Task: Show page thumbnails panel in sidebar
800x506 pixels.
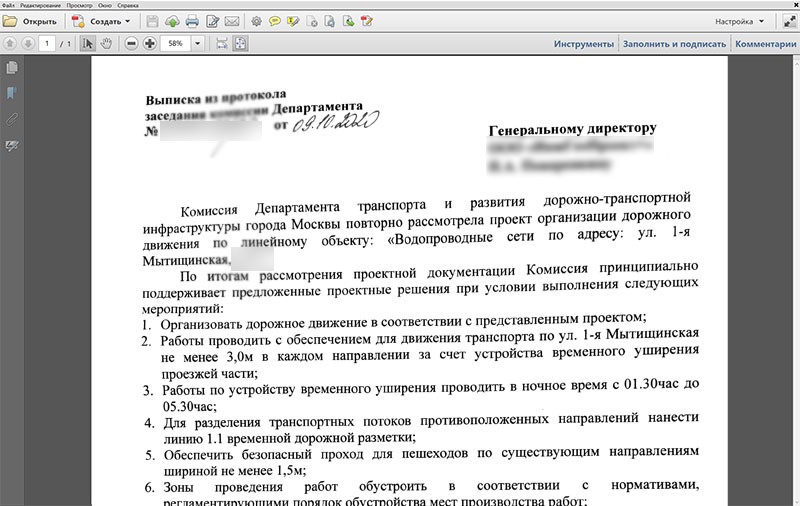Action: [x=12, y=67]
